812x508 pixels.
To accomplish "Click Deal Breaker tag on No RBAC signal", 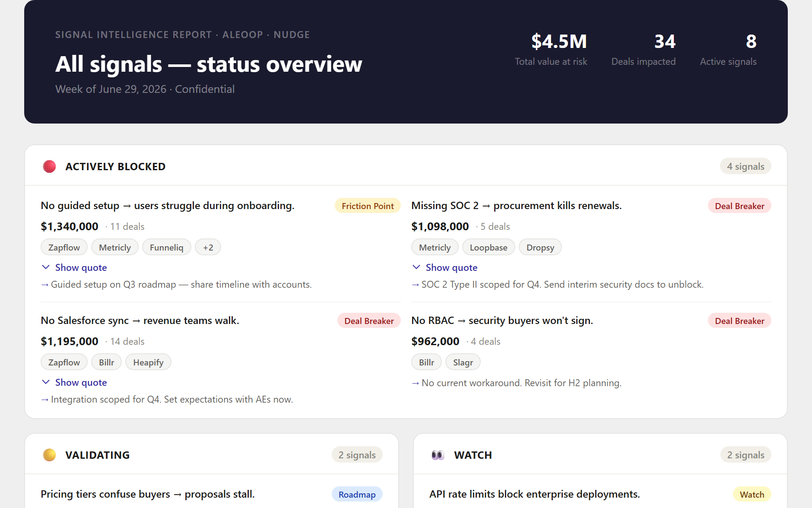I will tap(739, 321).
